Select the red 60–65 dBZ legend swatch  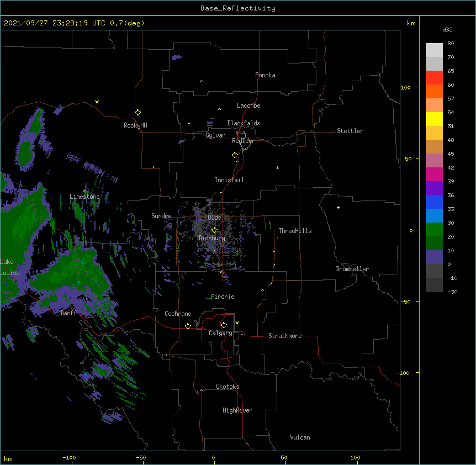(x=434, y=78)
